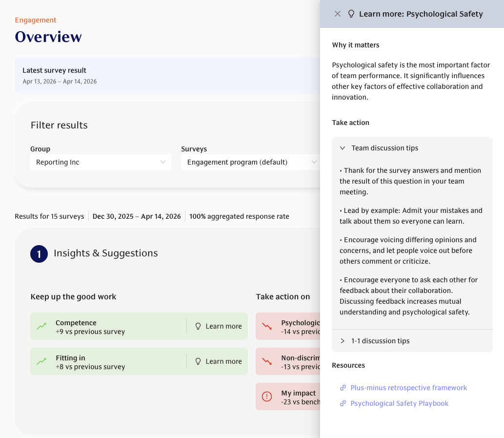The width and height of the screenshot is (504, 438).
Task: Click the Latest survey result banner
Action: (167, 75)
